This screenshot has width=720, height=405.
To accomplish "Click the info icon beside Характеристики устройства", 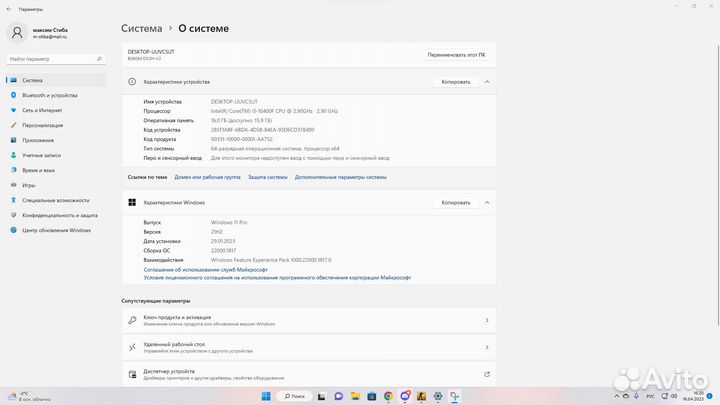I will tap(132, 82).
